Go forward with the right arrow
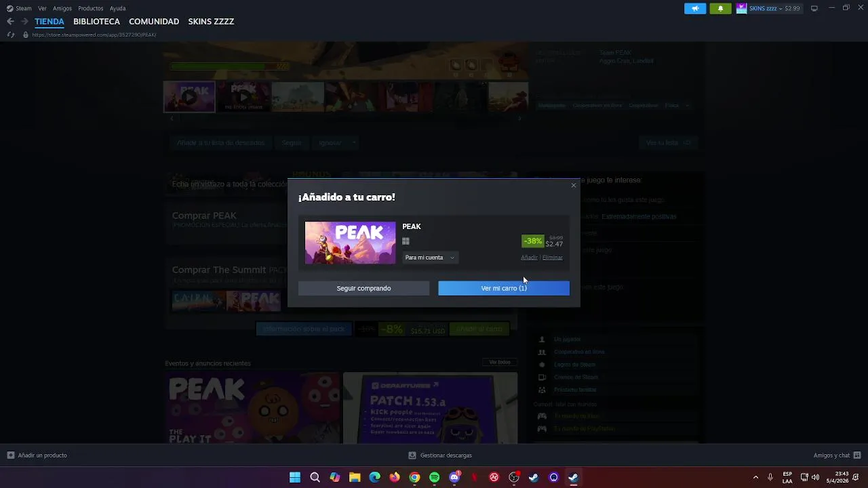The image size is (868, 488). point(24,22)
